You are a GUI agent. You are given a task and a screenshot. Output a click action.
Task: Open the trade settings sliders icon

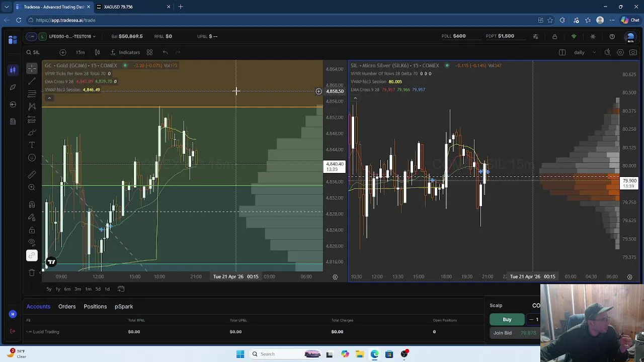pyautogui.click(x=535, y=37)
